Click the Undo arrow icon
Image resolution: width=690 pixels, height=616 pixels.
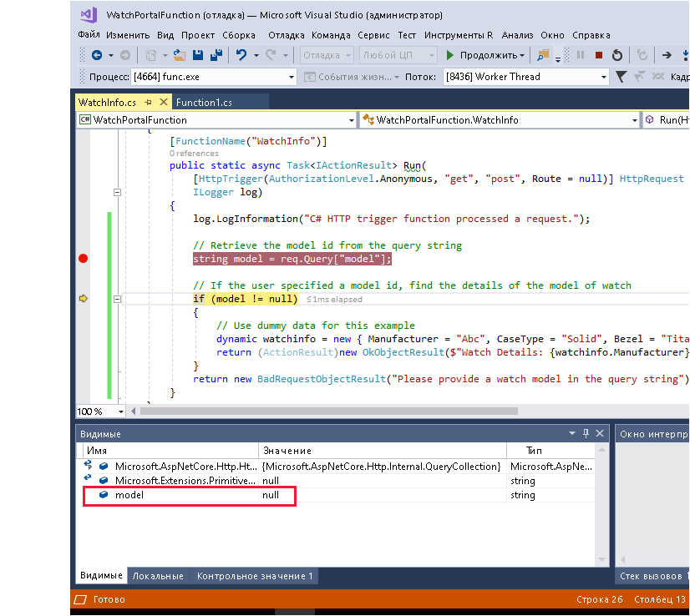[241, 55]
